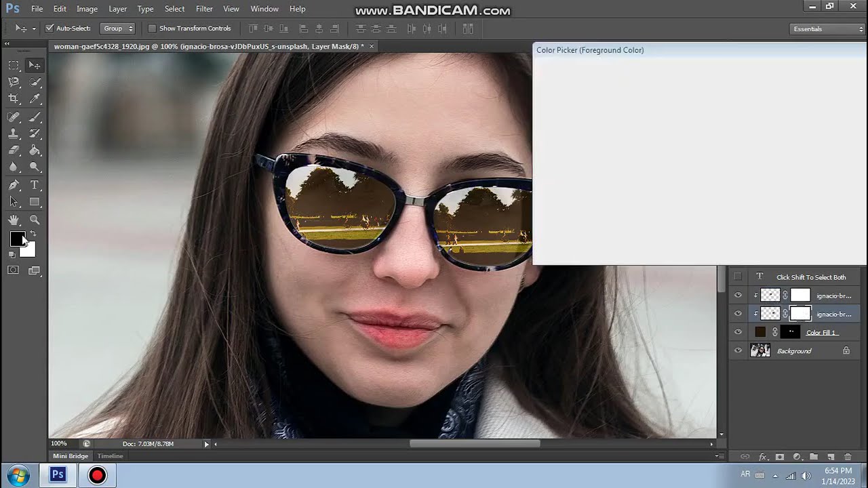The height and width of the screenshot is (488, 868).
Task: Select the Clone Stamp tool
Action: [x=14, y=134]
